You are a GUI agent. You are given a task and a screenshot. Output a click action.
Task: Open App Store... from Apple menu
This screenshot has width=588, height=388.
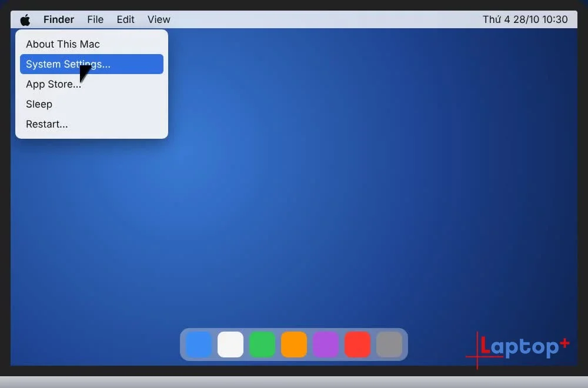92,84
